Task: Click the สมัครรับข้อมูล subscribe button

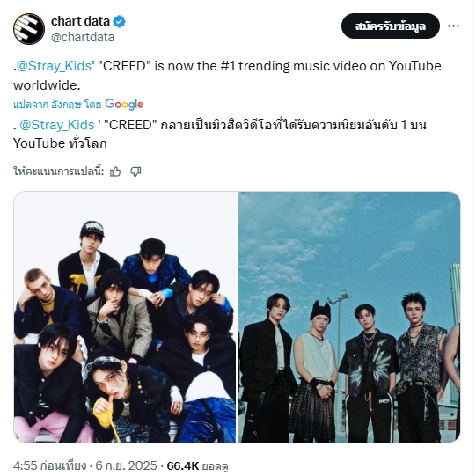Action: (x=391, y=26)
